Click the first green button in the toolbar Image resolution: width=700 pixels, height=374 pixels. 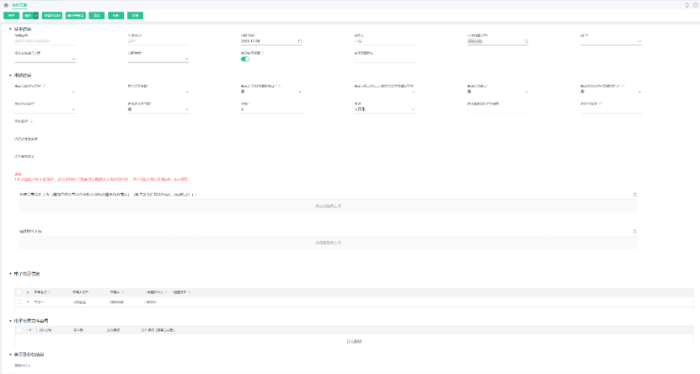(x=11, y=16)
